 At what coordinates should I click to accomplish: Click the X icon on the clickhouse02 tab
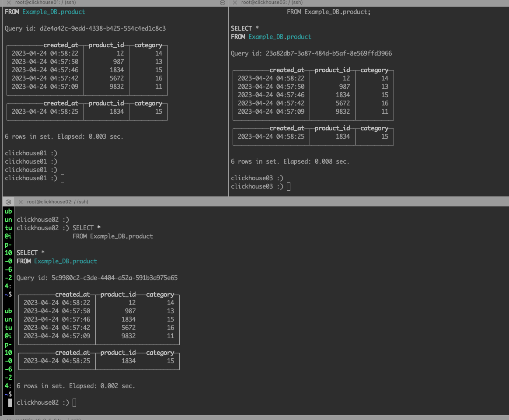[21, 202]
